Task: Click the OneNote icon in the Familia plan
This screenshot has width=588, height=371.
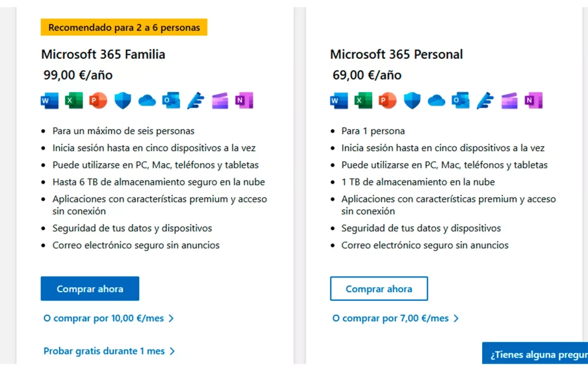Action: click(244, 101)
